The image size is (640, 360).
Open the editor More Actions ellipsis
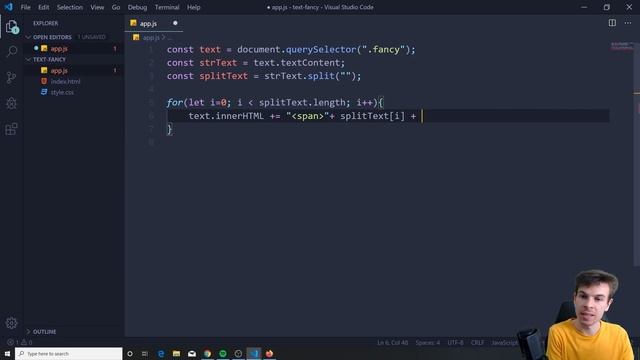[x=627, y=23]
